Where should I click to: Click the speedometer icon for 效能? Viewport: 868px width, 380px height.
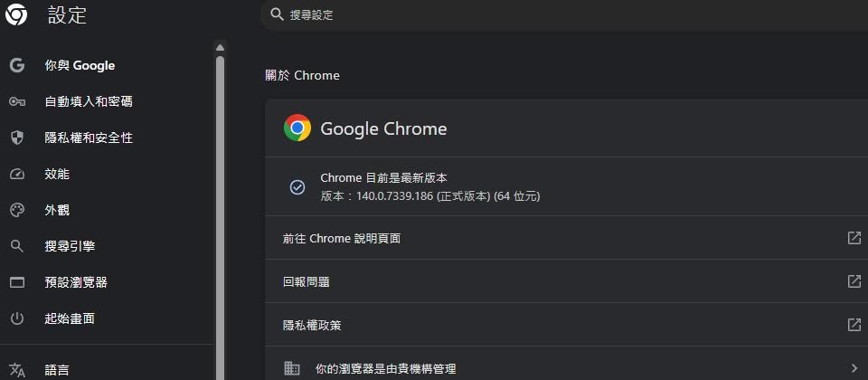click(16, 174)
